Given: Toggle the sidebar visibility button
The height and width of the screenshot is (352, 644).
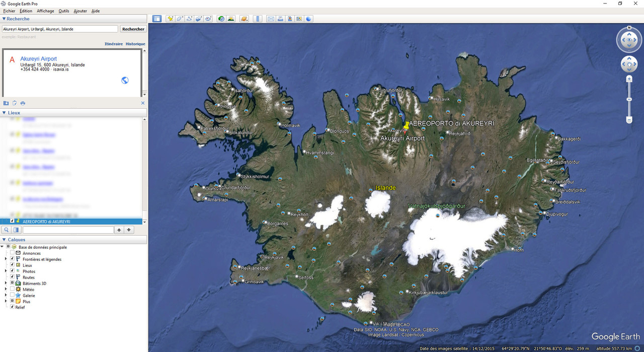Looking at the screenshot, I should tap(157, 19).
